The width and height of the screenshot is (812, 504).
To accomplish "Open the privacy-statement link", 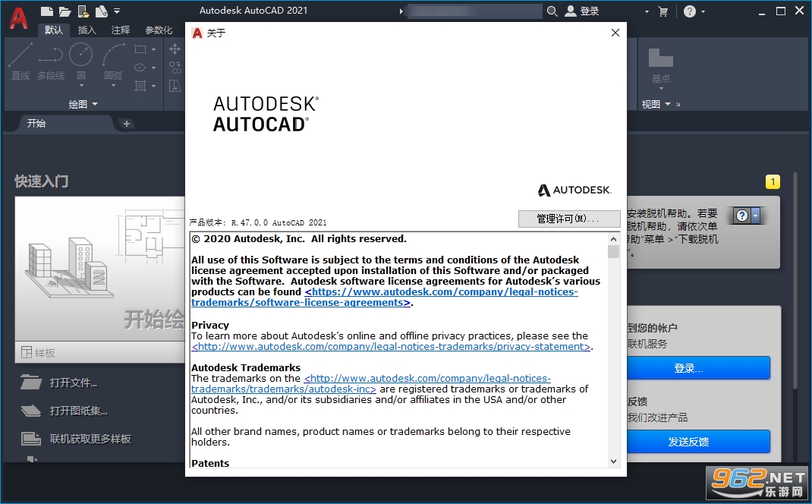I will click(x=391, y=347).
